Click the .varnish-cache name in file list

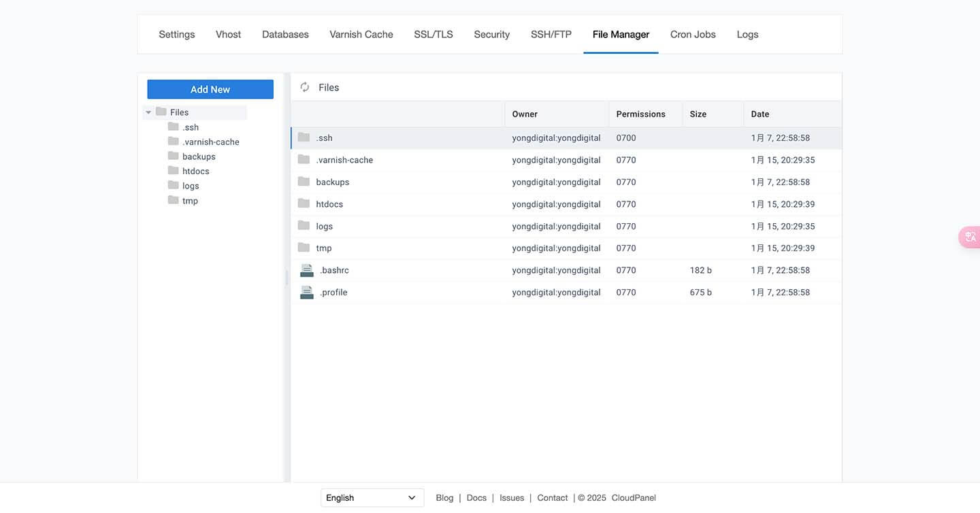click(344, 160)
